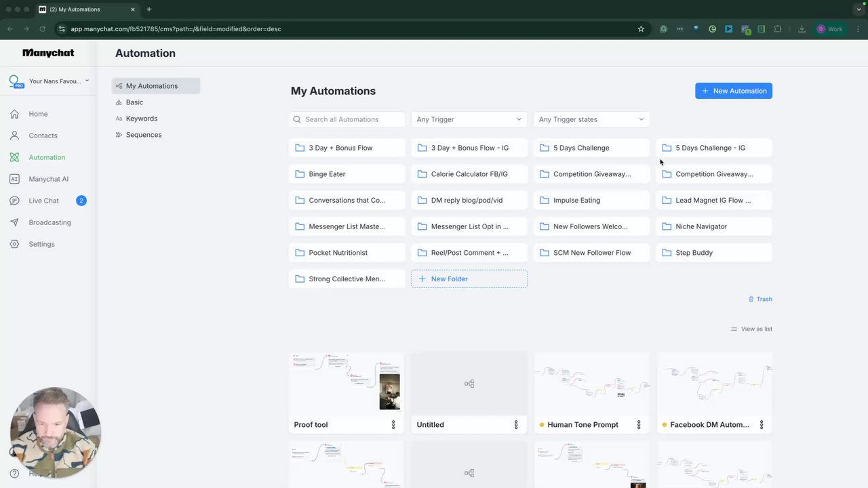Open a new browser tab

tap(149, 9)
